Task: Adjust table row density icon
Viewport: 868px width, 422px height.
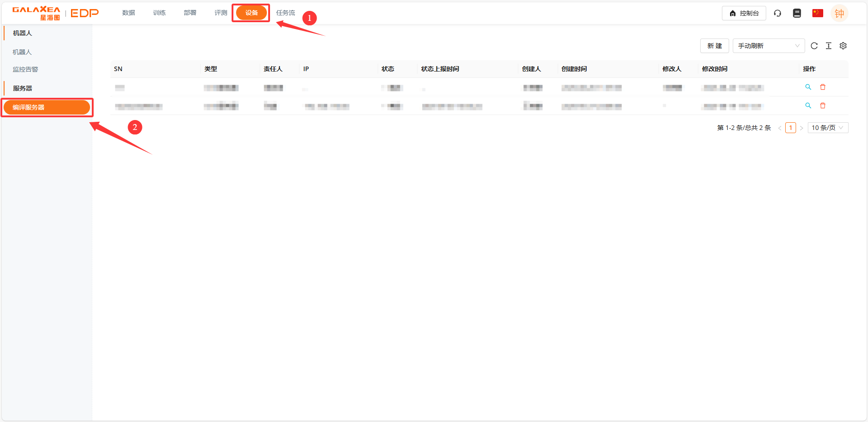Action: point(829,46)
